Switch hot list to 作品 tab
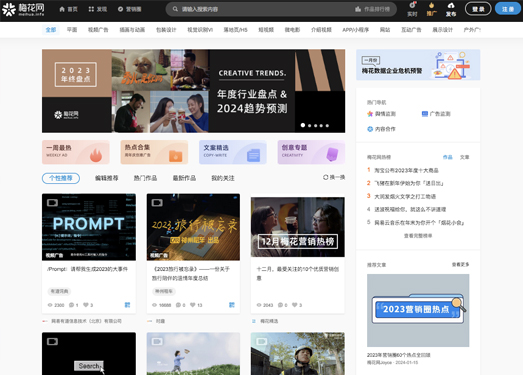 (448, 157)
